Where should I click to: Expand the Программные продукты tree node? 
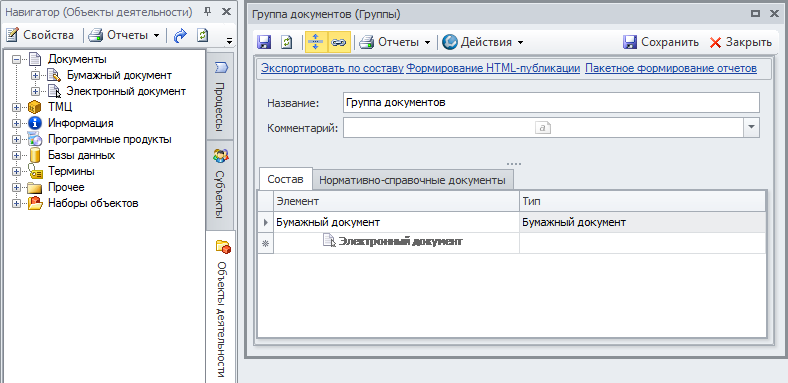[16, 139]
